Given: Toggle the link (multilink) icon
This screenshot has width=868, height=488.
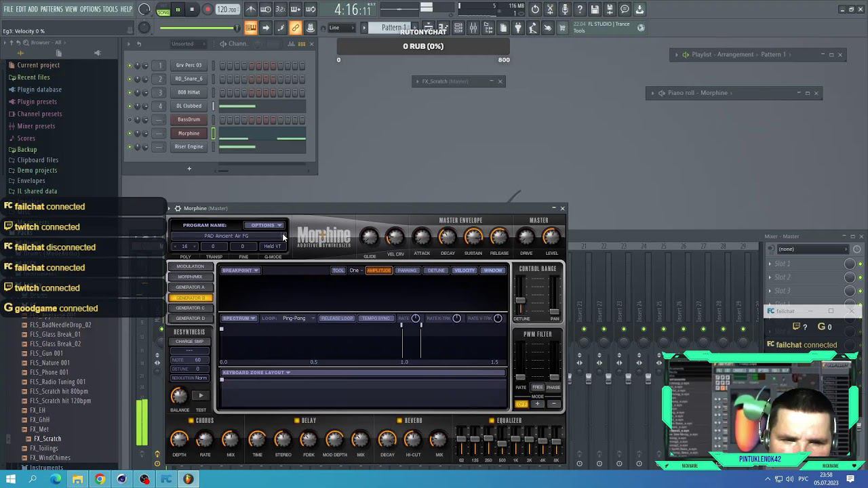Looking at the screenshot, I should point(295,28).
